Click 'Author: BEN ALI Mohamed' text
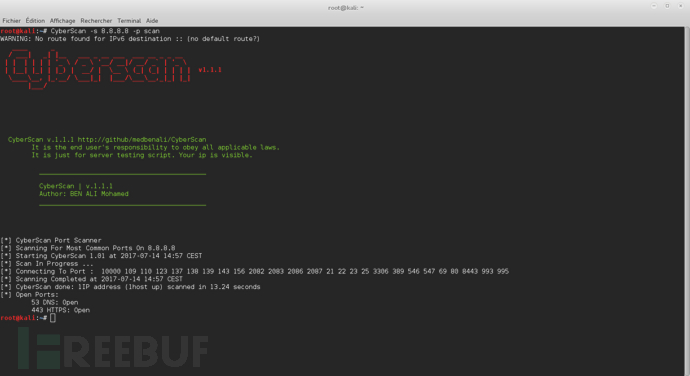The width and height of the screenshot is (690, 376). pos(84,194)
